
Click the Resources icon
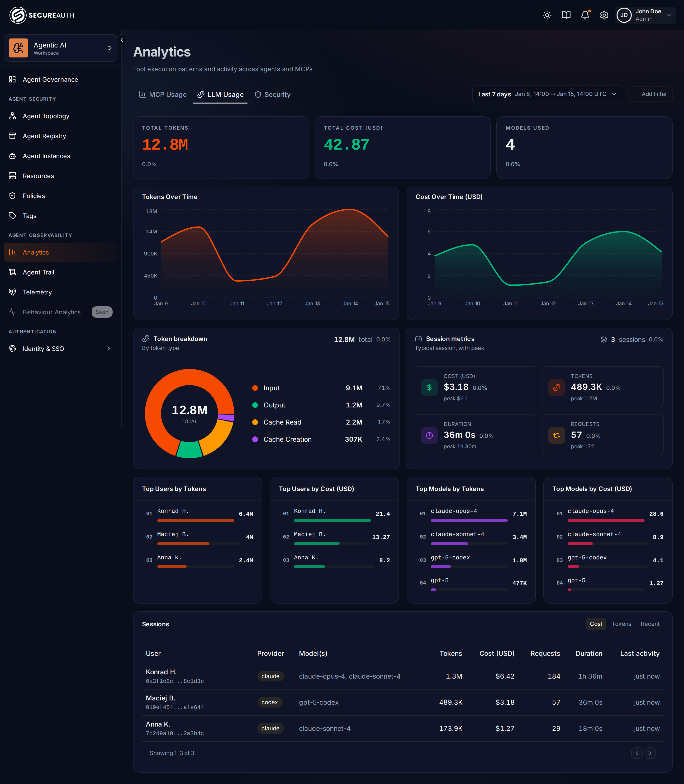pos(13,175)
